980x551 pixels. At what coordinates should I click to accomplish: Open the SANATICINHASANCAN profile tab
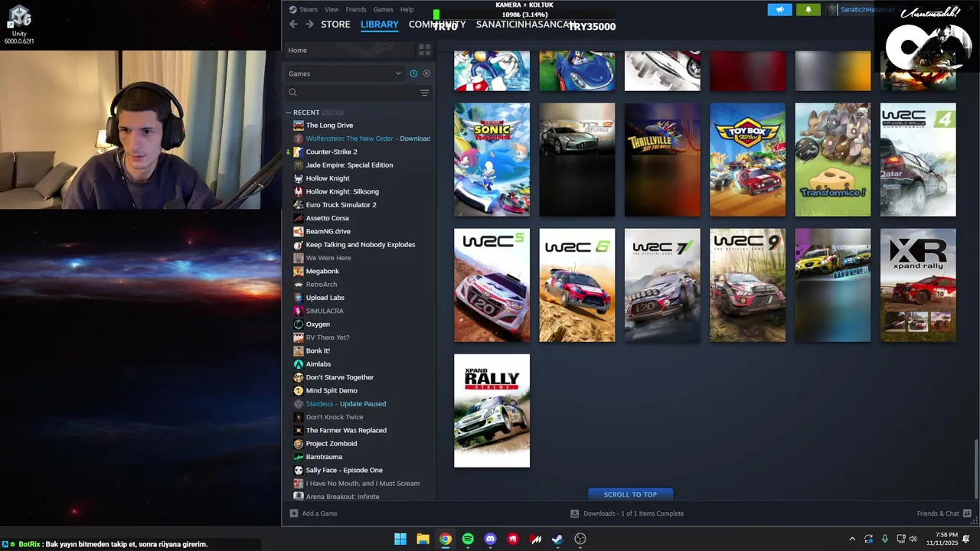pos(525,24)
